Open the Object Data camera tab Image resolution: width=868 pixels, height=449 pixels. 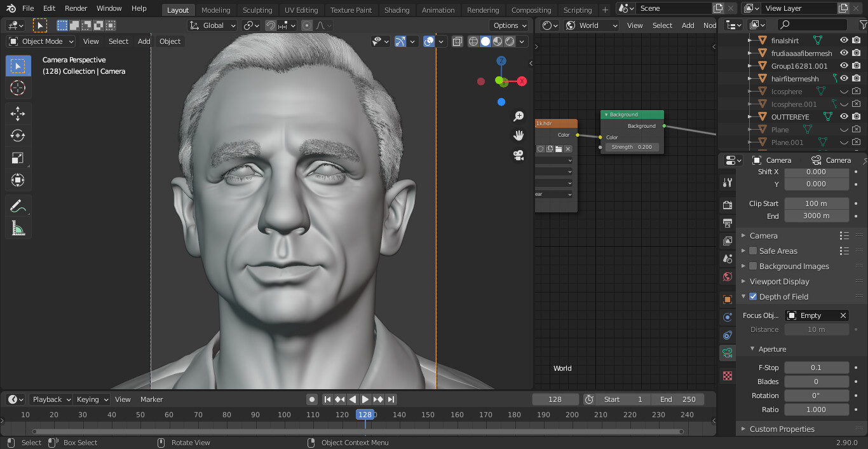(x=728, y=353)
